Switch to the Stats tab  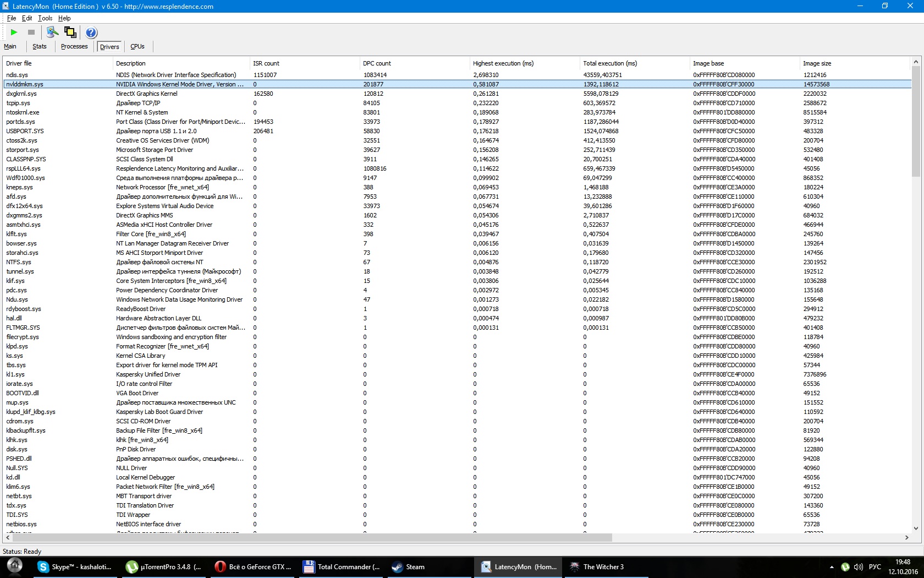click(x=40, y=47)
